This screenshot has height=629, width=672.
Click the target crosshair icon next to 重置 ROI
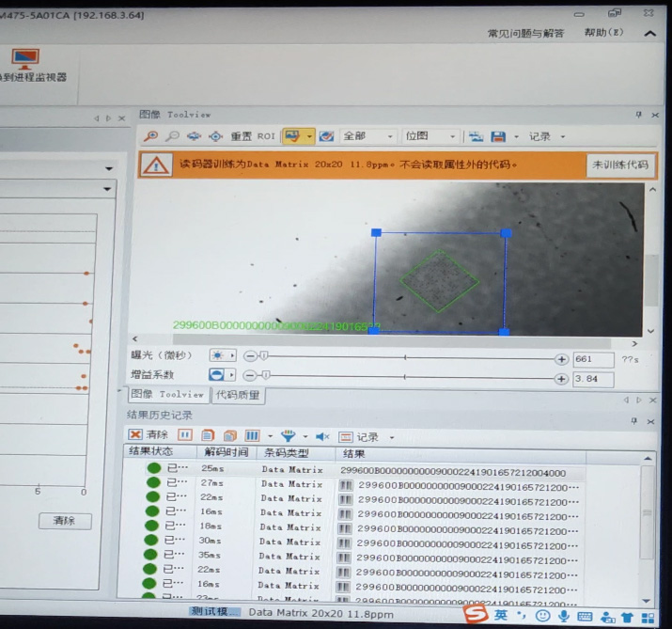point(215,136)
